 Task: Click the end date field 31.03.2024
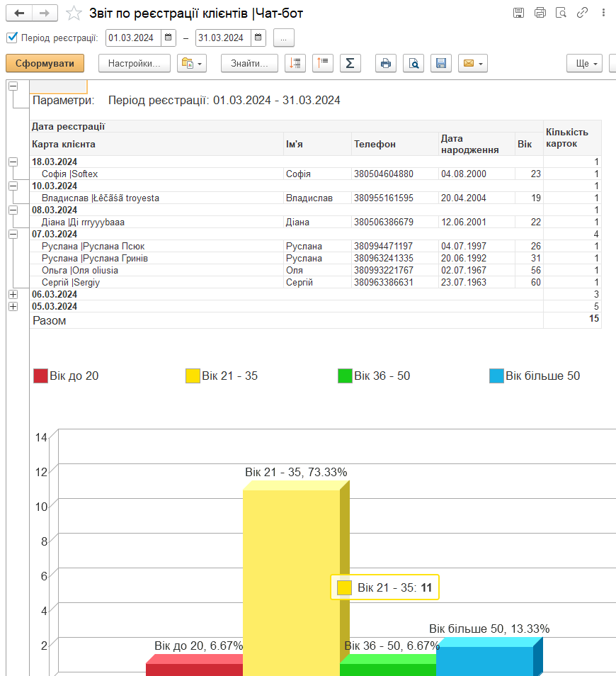[223, 38]
